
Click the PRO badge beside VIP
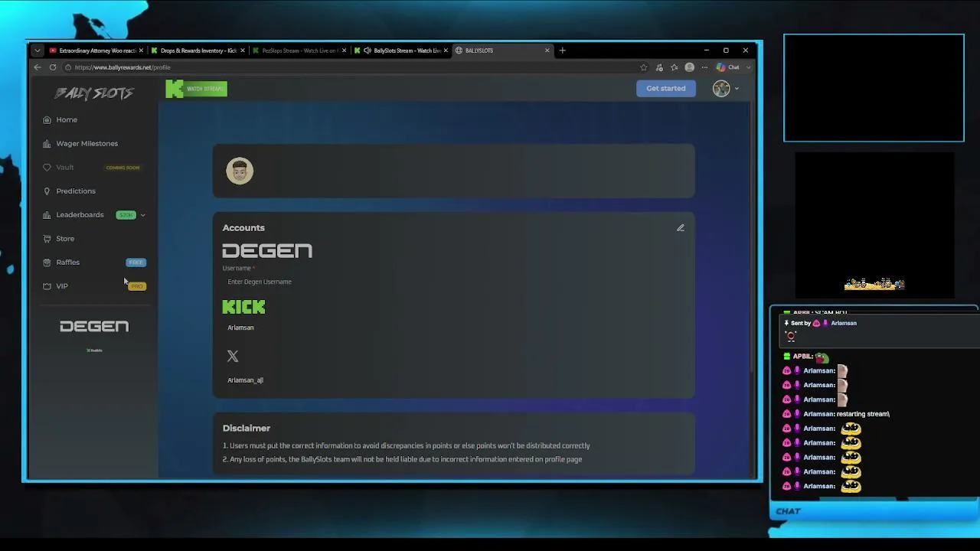[137, 286]
